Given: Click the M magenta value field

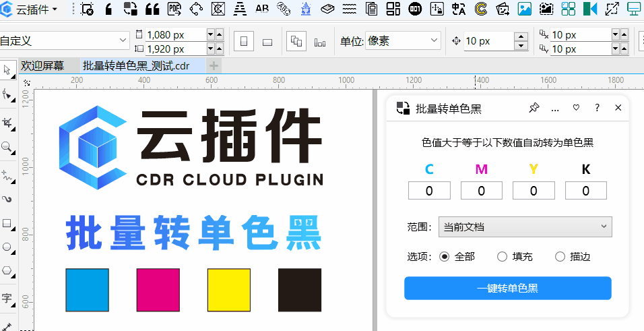Looking at the screenshot, I should pos(482,191).
